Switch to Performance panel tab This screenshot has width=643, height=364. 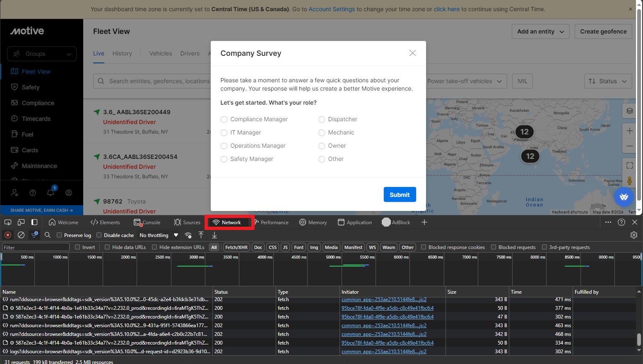272,222
